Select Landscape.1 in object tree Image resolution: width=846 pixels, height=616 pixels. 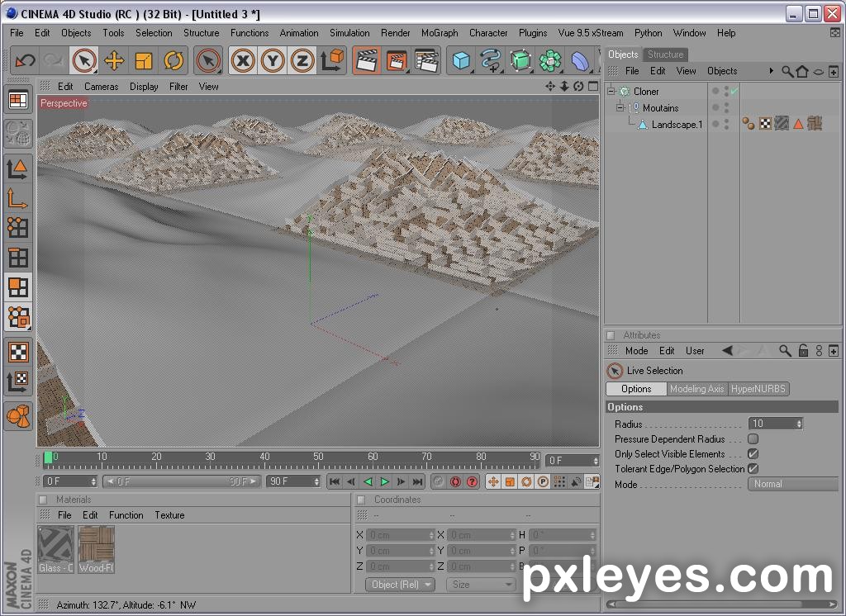(x=677, y=125)
